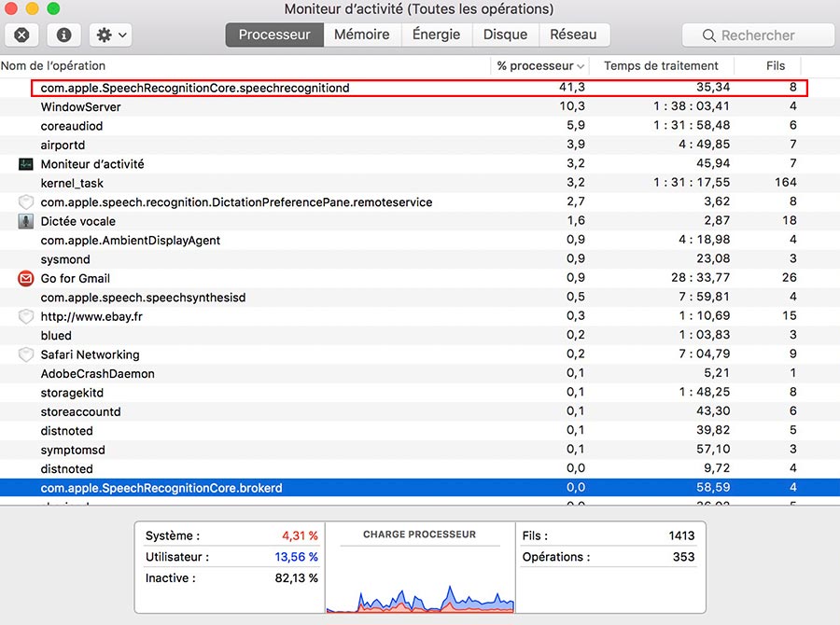Click the Rechercher search field
Viewport: 840px width, 625px height.
click(x=758, y=35)
